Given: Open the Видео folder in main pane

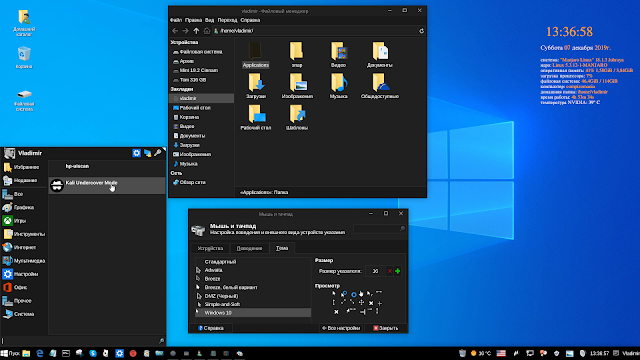Looking at the screenshot, I should pos(338,55).
